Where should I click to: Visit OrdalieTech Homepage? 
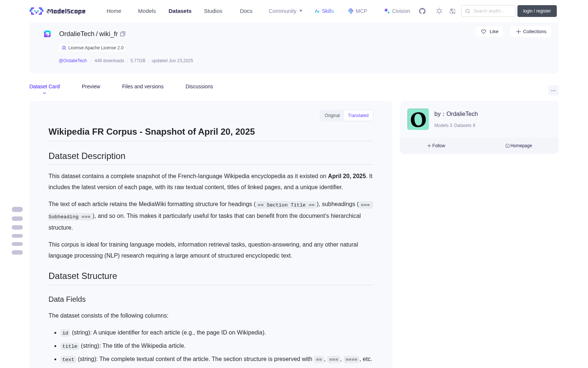(x=519, y=146)
